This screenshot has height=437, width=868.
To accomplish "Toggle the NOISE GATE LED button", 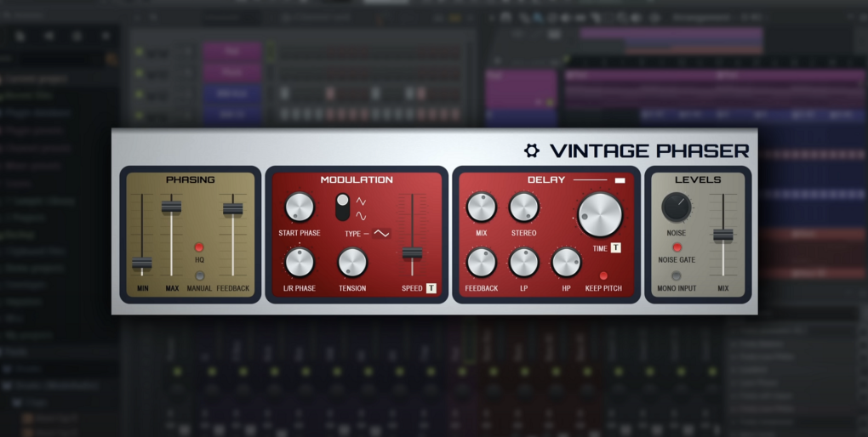I will click(x=677, y=247).
